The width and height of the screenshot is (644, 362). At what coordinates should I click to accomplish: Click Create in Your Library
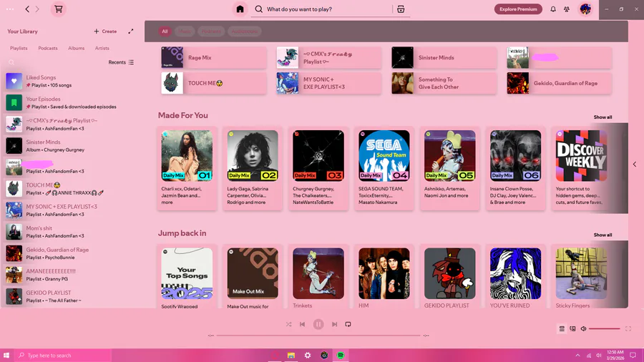[x=105, y=31]
